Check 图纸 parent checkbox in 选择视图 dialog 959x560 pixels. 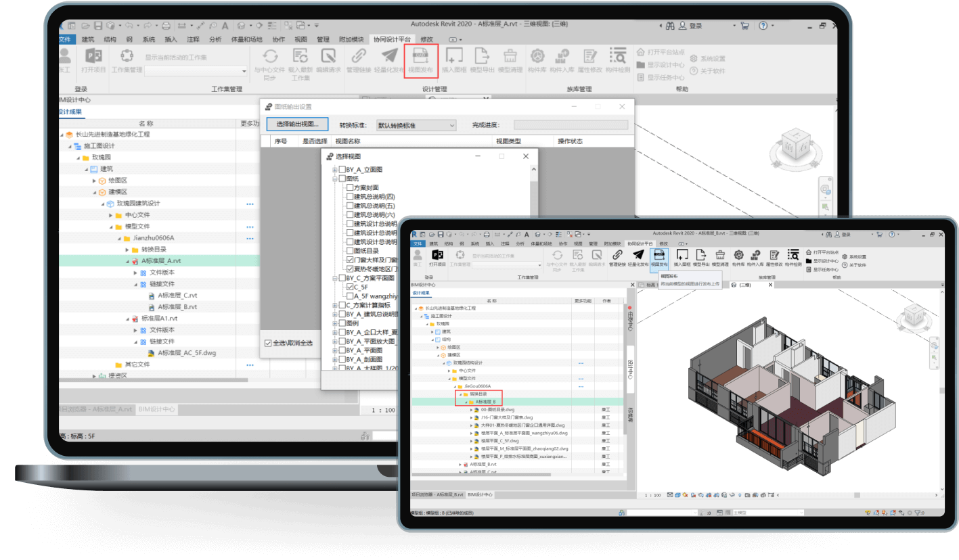(x=342, y=179)
